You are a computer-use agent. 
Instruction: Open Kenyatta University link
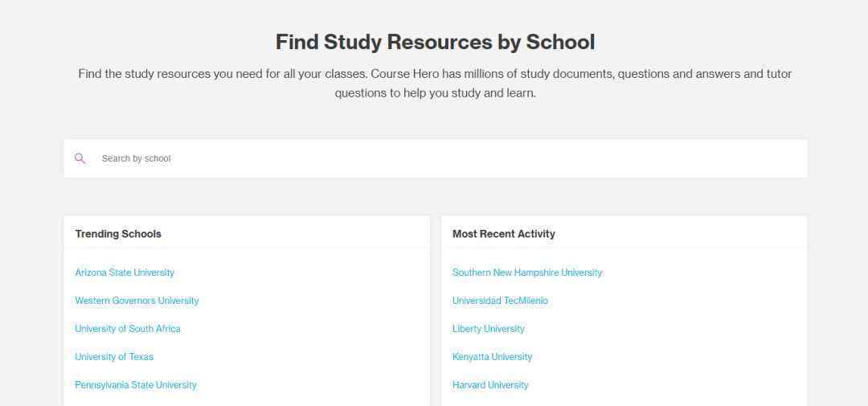click(x=492, y=357)
